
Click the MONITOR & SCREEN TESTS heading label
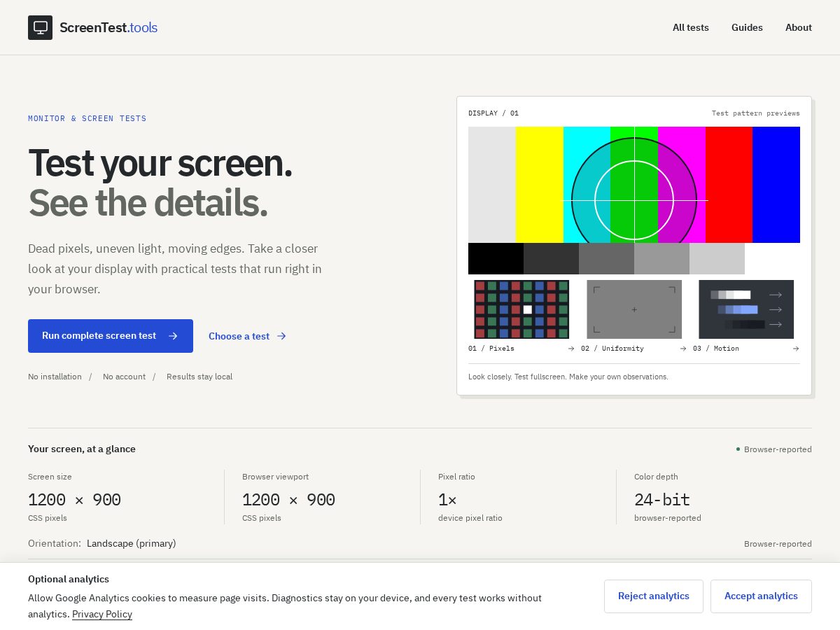point(87,119)
